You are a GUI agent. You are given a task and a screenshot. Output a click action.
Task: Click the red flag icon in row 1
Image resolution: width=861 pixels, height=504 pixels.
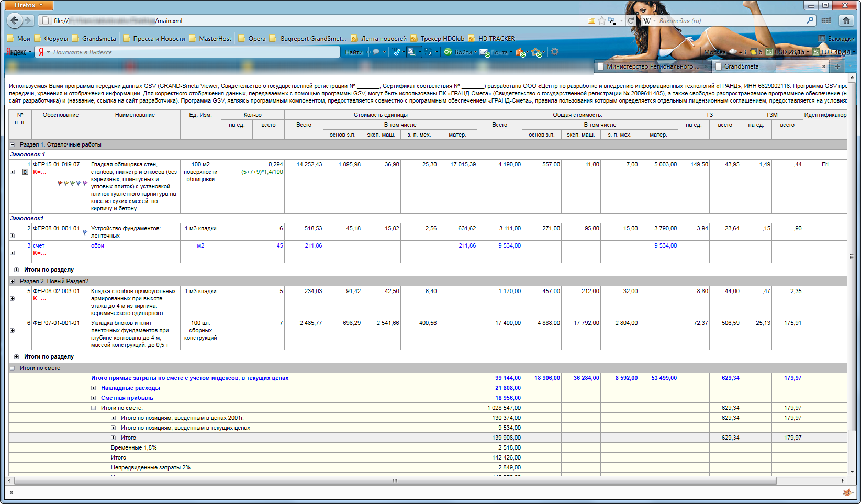click(x=60, y=184)
